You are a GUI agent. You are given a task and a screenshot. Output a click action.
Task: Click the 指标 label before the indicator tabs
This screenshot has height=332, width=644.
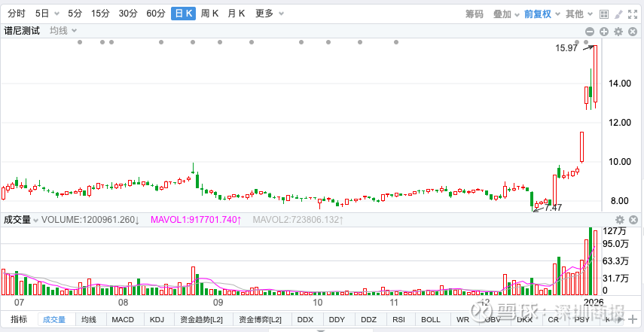click(19, 320)
